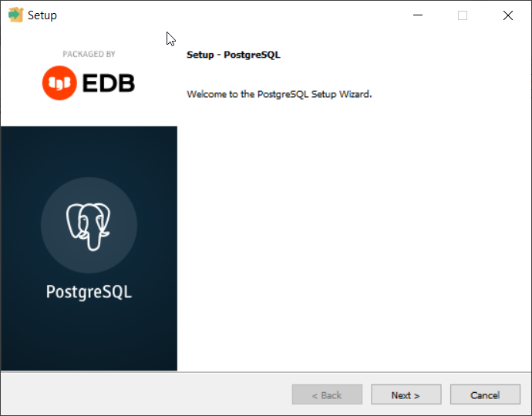The width and height of the screenshot is (532, 416).
Task: Close the Setup wizard window
Action: pyautogui.click(x=507, y=15)
